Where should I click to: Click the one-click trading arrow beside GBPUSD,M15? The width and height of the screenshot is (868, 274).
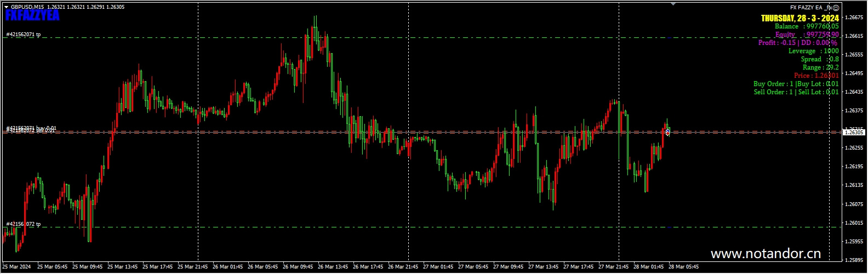point(6,7)
